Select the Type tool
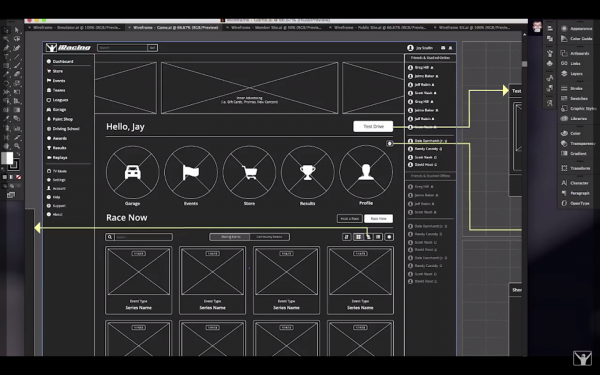Image resolution: width=600 pixels, height=375 pixels. tap(6, 57)
